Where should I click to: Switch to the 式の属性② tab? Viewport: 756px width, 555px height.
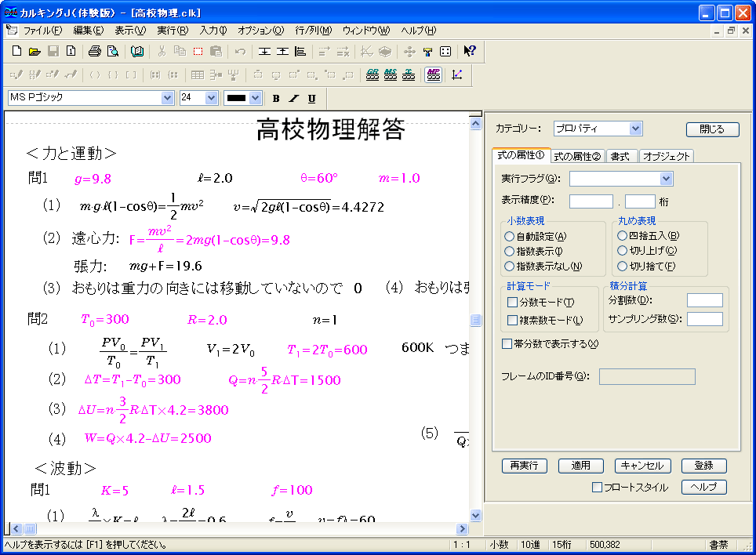click(577, 156)
